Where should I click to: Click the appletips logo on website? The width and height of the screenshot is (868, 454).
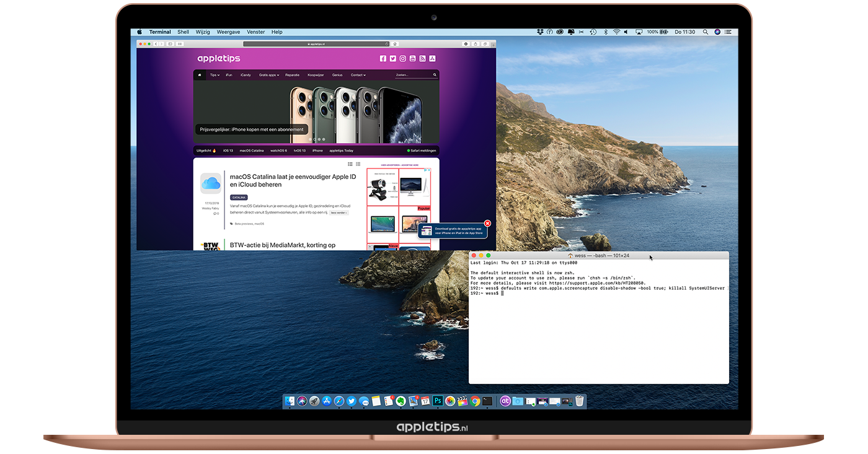[219, 59]
